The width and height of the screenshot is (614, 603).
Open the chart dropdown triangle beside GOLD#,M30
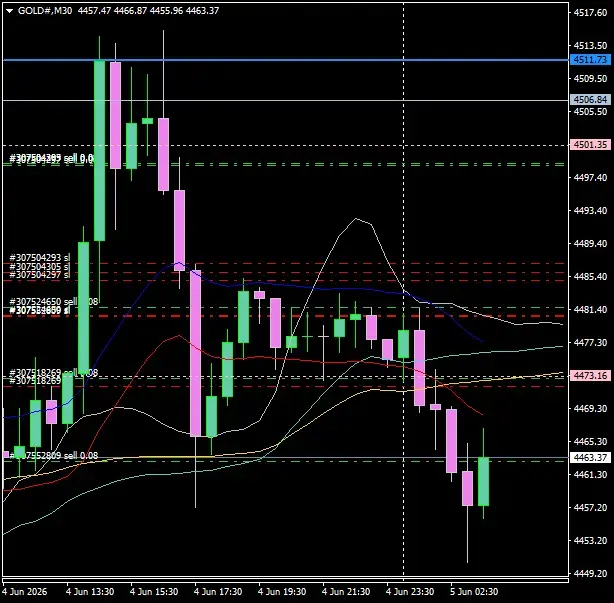(x=10, y=11)
